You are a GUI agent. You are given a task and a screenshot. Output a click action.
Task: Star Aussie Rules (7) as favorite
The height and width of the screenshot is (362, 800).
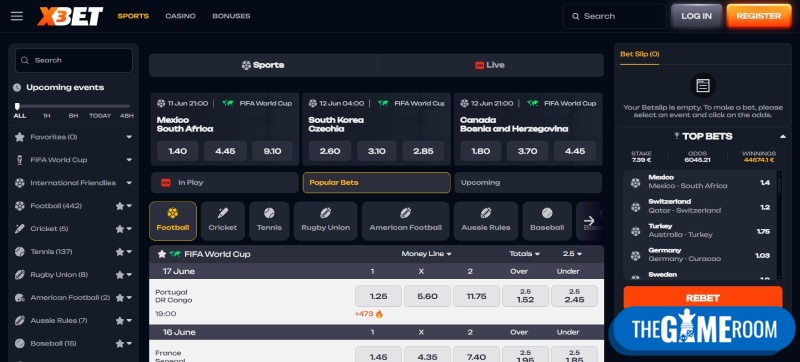point(119,321)
